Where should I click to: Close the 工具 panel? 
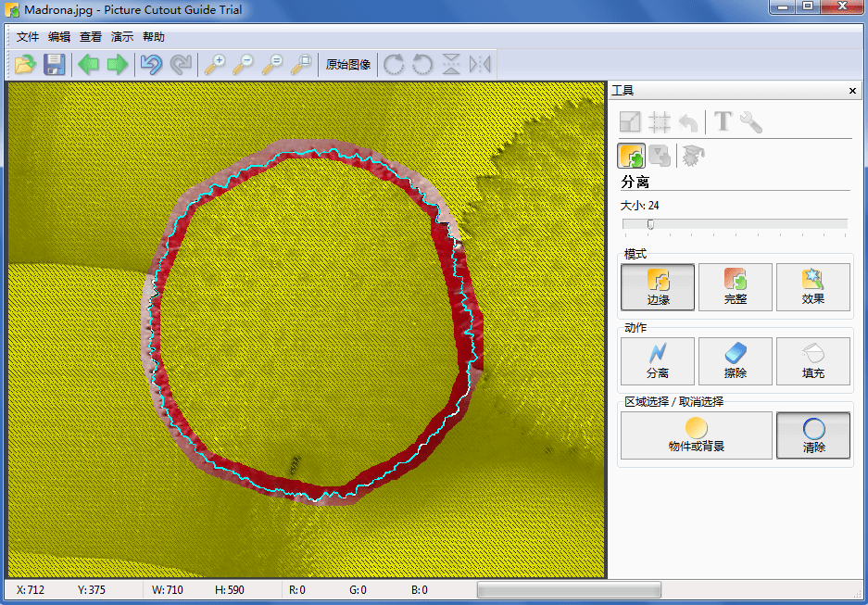pyautogui.click(x=852, y=91)
